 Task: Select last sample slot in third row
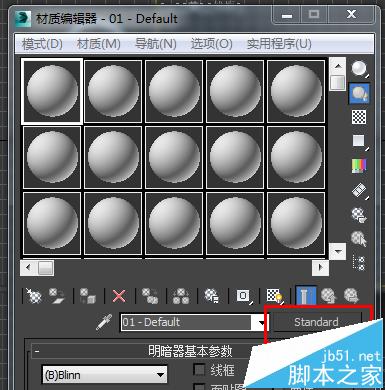pyautogui.click(x=296, y=223)
